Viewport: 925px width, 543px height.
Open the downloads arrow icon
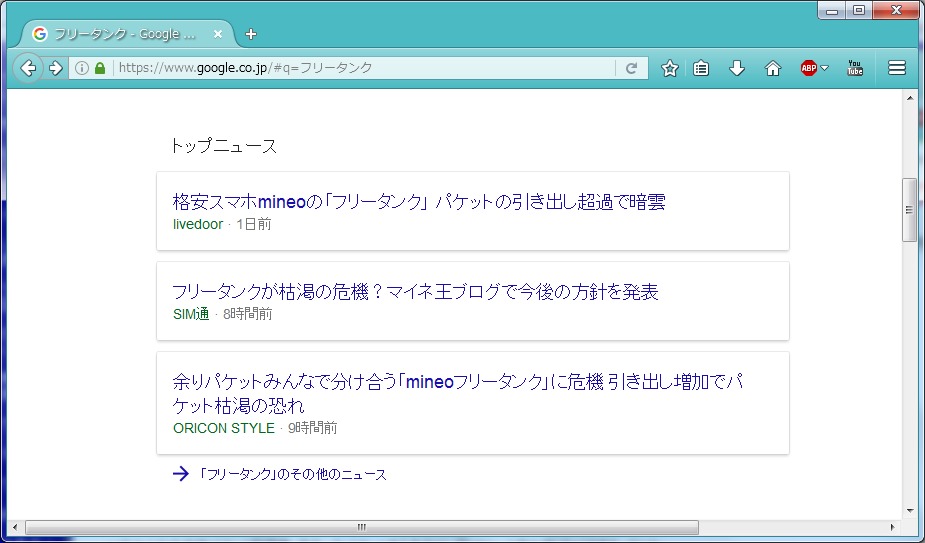click(737, 68)
